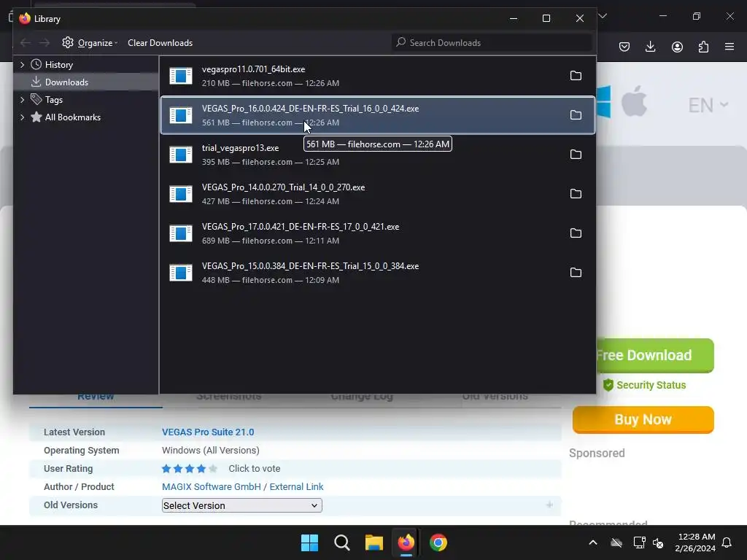Click the taskbar clock and date
The image size is (747, 560).
[695, 542]
